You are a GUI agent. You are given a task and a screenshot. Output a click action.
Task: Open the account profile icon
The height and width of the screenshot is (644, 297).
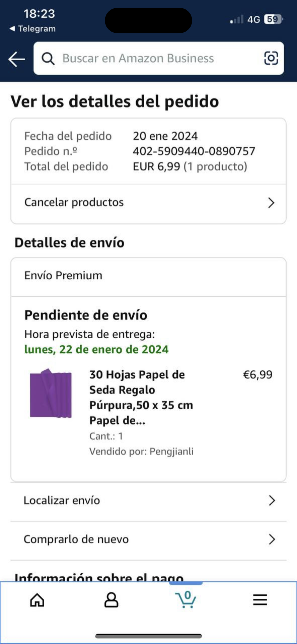[x=111, y=600]
